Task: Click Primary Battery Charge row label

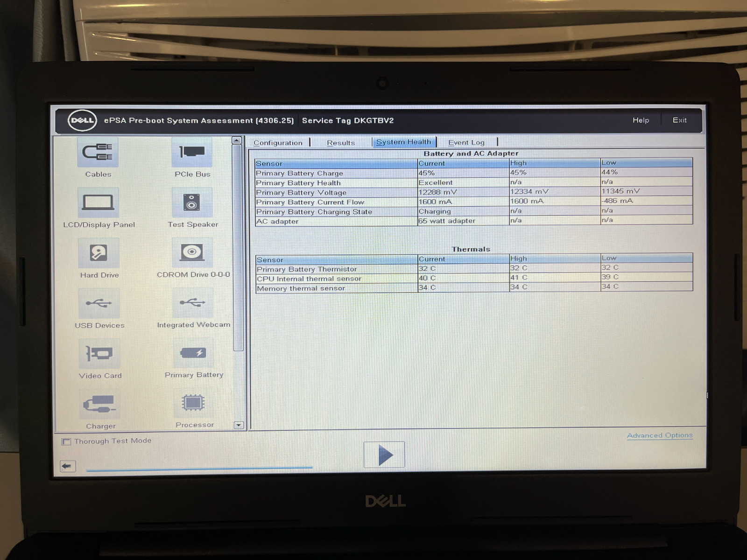Action: pyautogui.click(x=299, y=173)
